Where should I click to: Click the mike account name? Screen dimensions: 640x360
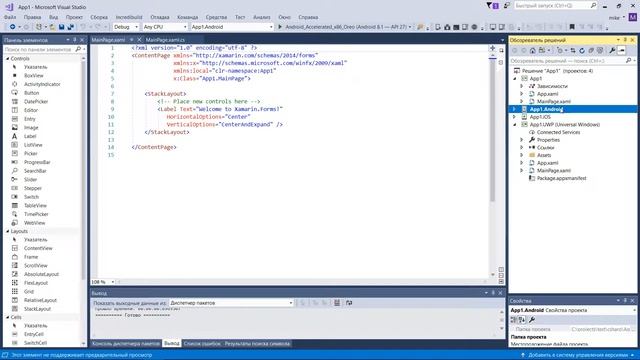pyautogui.click(x=614, y=18)
